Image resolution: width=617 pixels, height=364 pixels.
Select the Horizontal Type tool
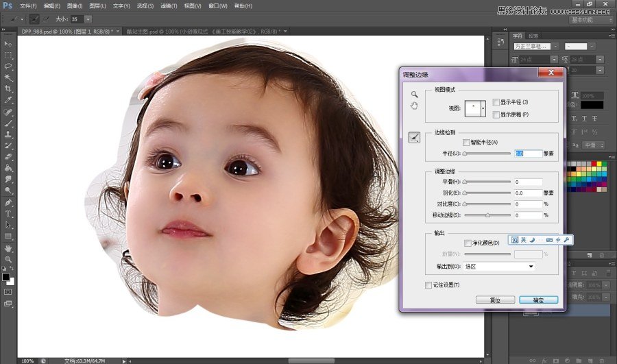tap(8, 214)
